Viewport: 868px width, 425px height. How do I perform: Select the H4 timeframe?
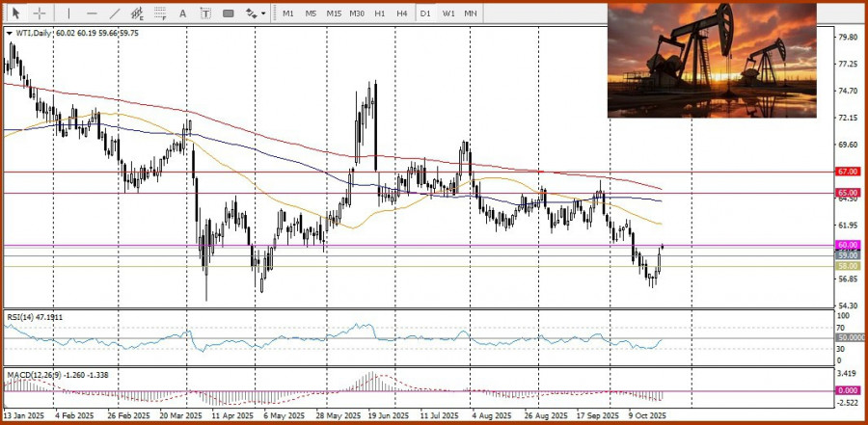pyautogui.click(x=402, y=13)
